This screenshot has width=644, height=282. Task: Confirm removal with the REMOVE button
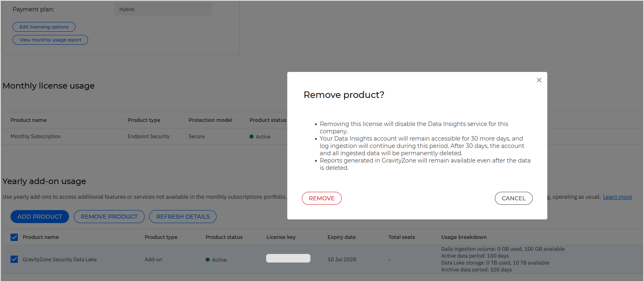tap(321, 198)
